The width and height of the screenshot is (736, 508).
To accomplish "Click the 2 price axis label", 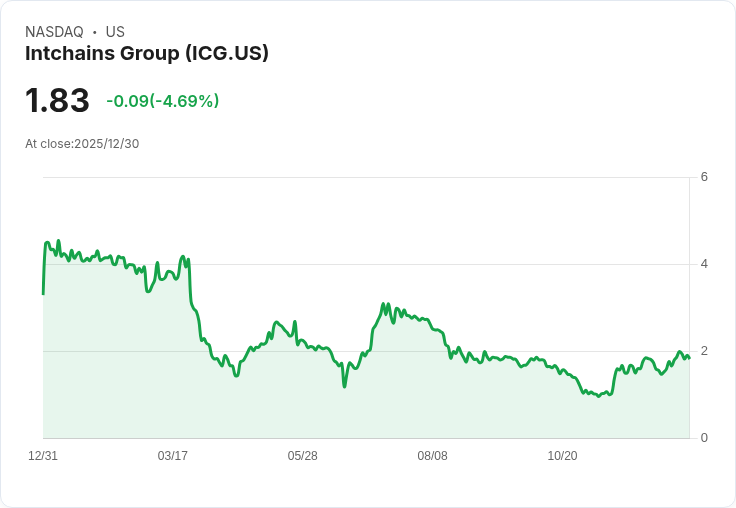I will (x=705, y=351).
